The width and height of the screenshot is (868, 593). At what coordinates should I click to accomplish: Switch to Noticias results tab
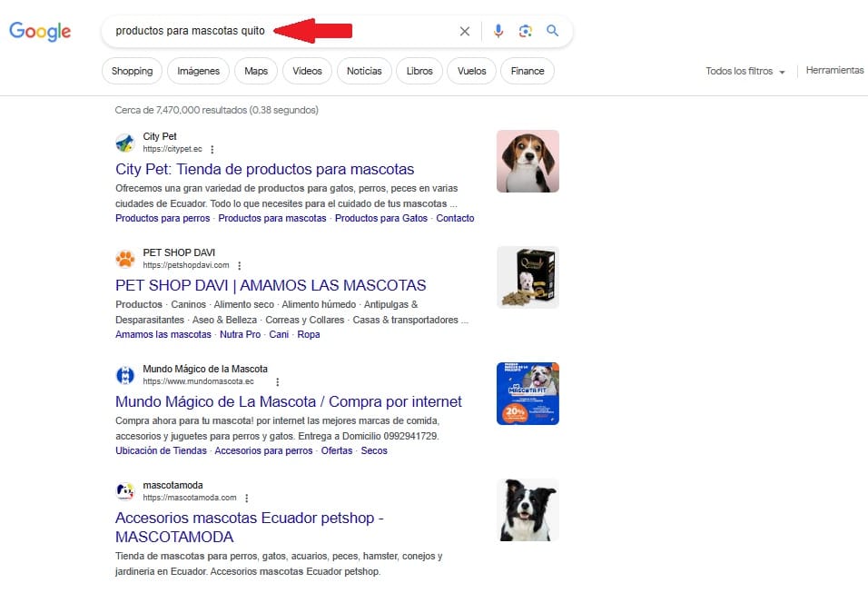[x=364, y=71]
